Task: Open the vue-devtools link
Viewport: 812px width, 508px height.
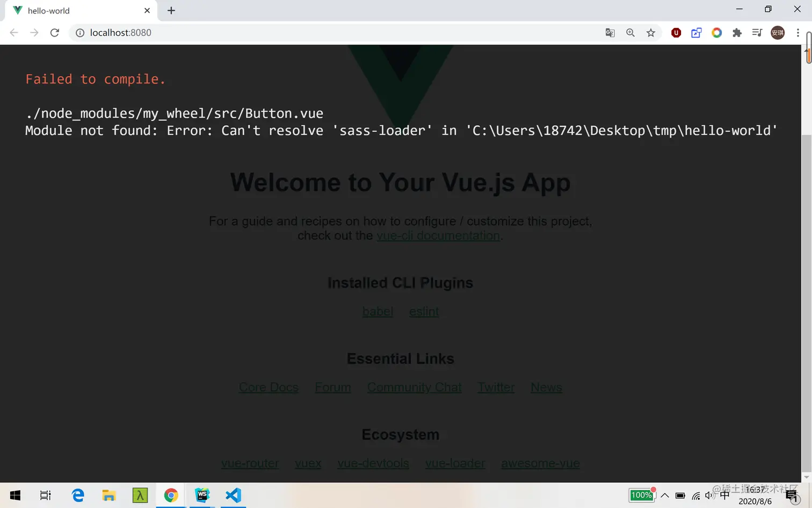Action: [x=373, y=463]
